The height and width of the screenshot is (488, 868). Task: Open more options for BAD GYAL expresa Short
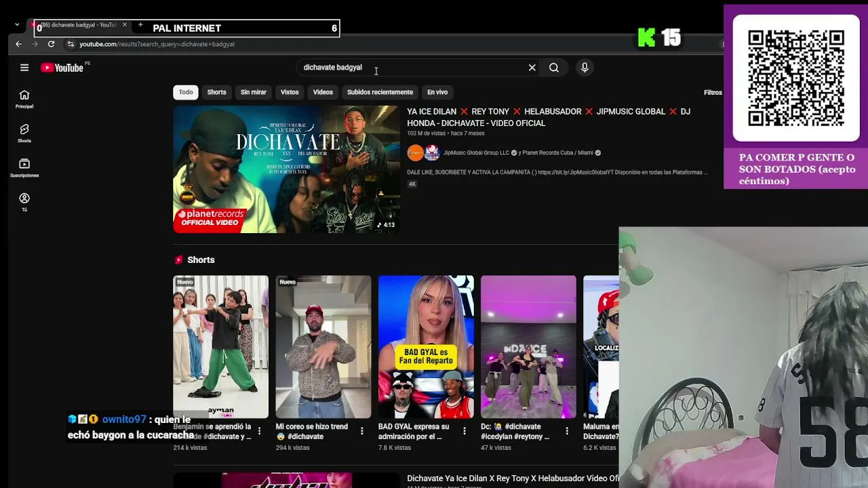pyautogui.click(x=465, y=431)
